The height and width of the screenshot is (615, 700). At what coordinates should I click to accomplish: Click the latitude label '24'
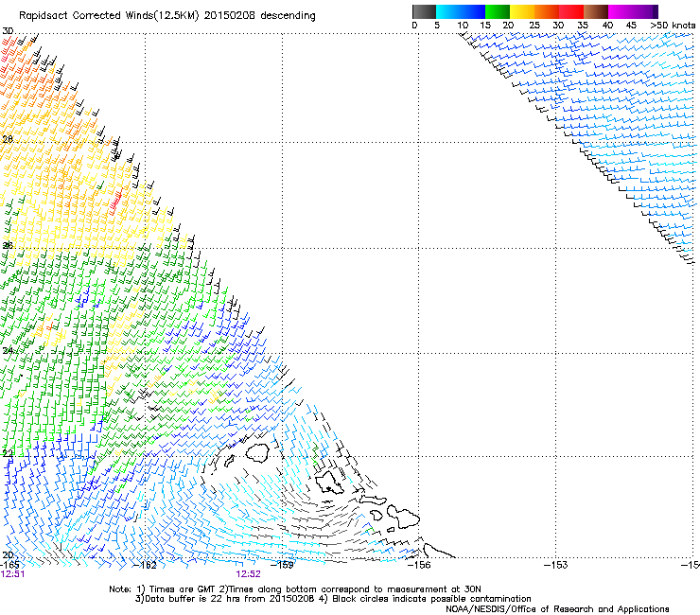pos(8,351)
